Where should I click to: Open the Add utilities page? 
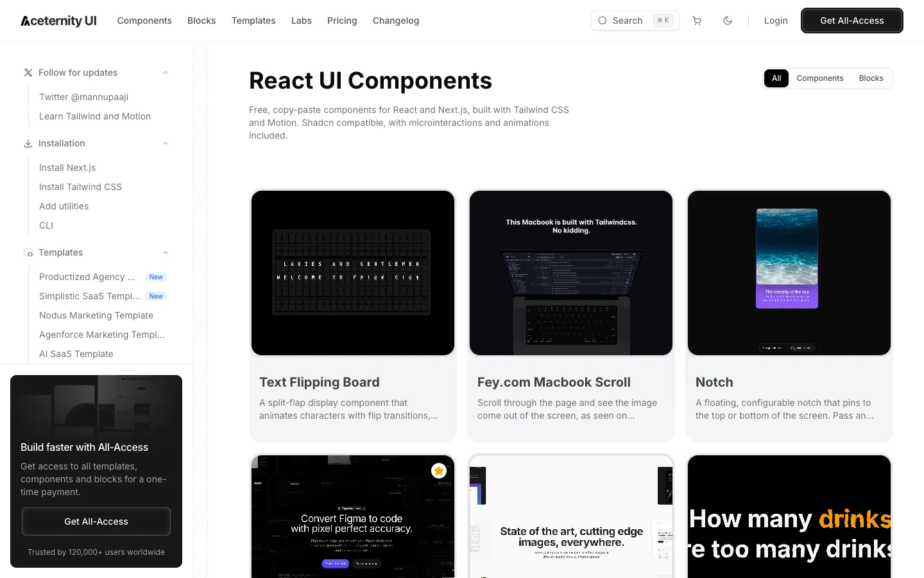[64, 206]
